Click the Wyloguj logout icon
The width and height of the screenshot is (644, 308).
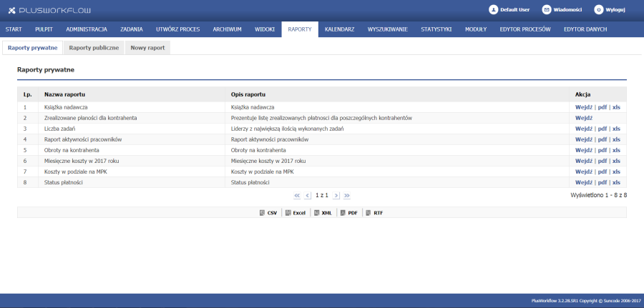click(x=599, y=10)
